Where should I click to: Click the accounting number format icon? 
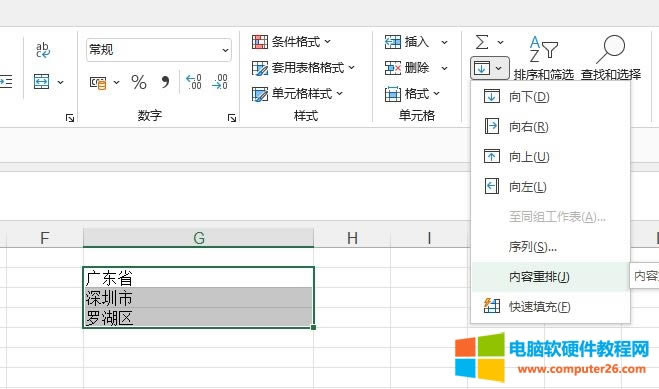(x=98, y=82)
